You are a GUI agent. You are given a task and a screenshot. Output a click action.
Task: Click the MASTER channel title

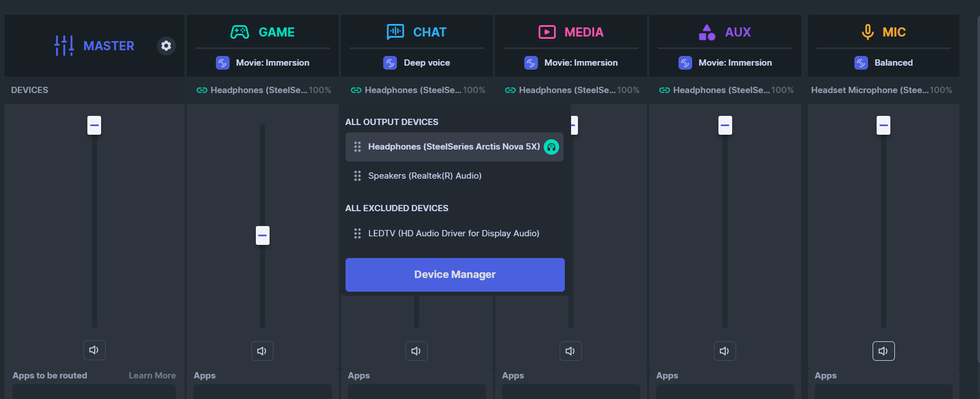click(109, 46)
